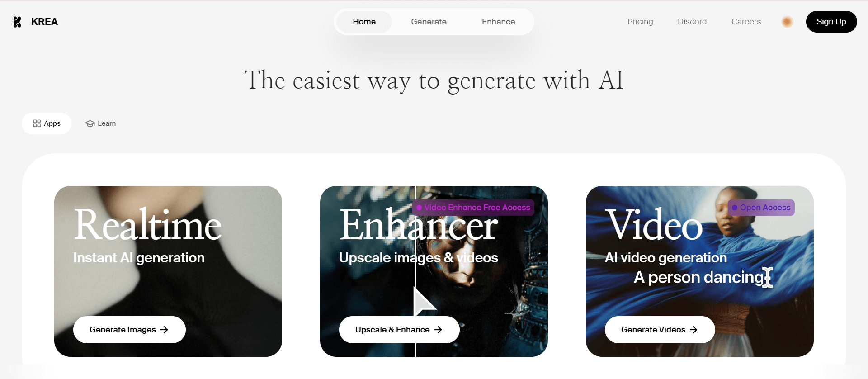This screenshot has width=868, height=379.
Task: Click the arrow on Generate Videos
Action: [693, 330]
